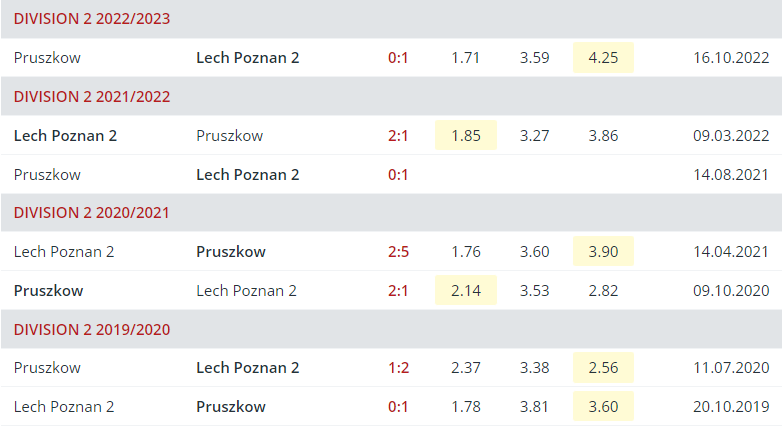The width and height of the screenshot is (782, 435).
Task: Select draw odds 3.81 in last row
Action: coord(534,407)
